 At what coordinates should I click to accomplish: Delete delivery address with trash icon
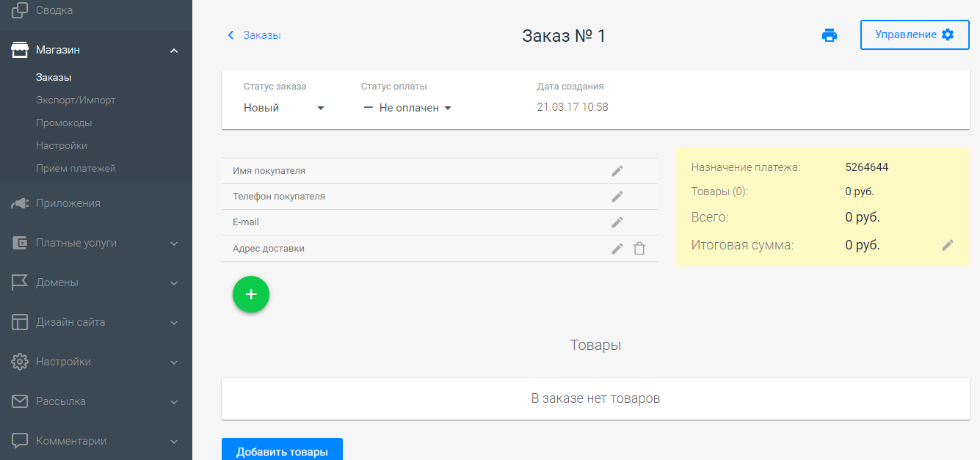pos(639,249)
